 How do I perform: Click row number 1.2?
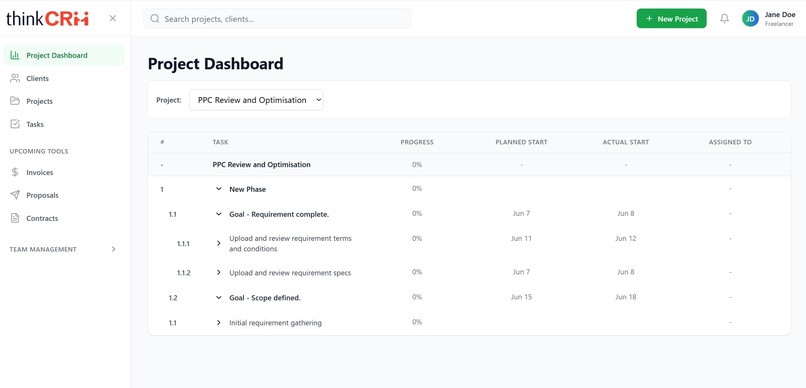(x=173, y=298)
